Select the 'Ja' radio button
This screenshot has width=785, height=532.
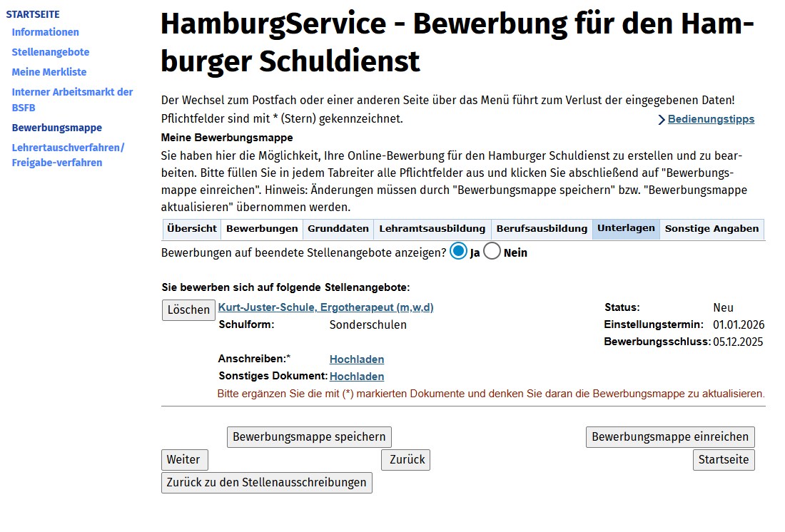pyautogui.click(x=459, y=252)
